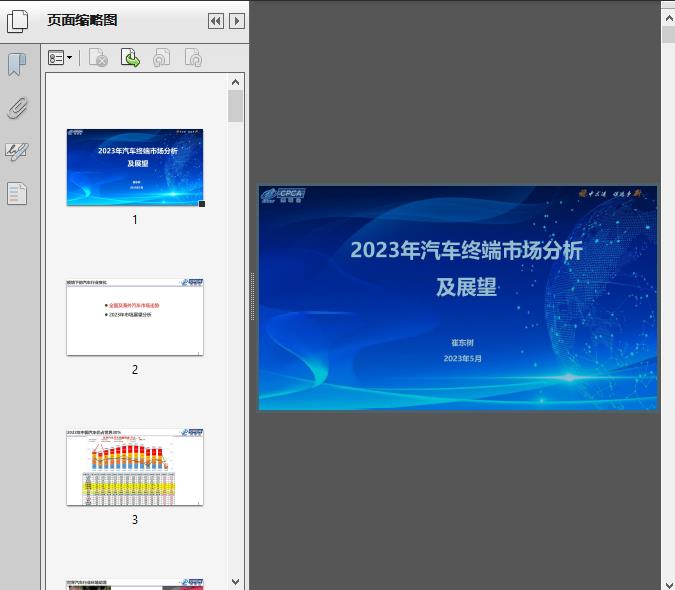Click the CPCA logo on slide
The image size is (675, 590).
coord(283,195)
